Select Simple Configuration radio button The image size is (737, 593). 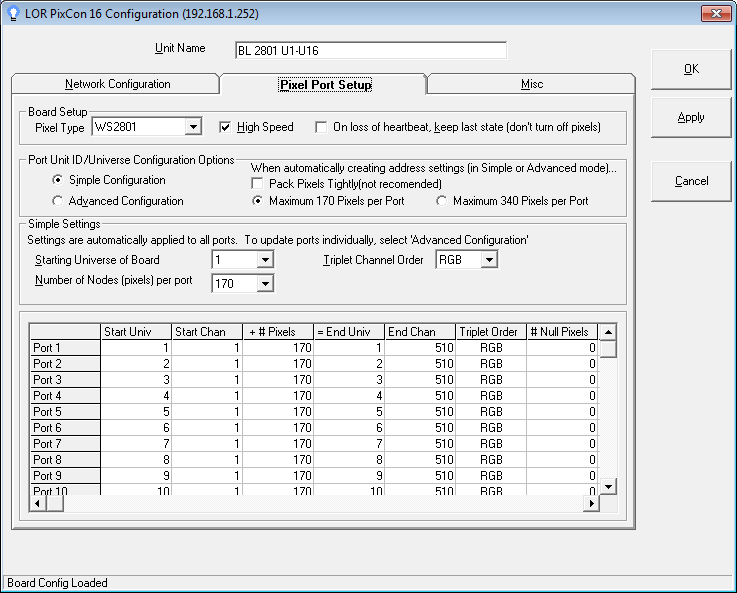coord(58,180)
